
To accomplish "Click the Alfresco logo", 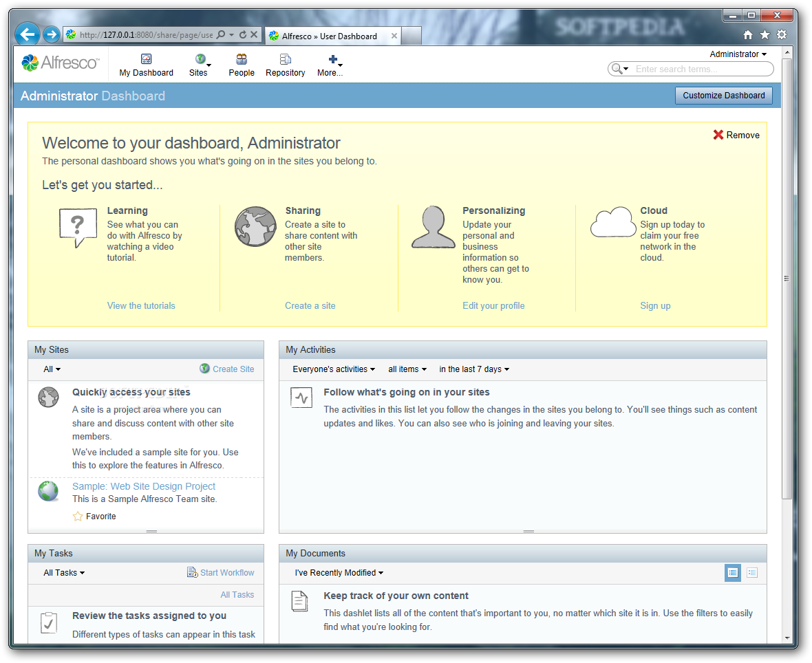I will click(60, 63).
